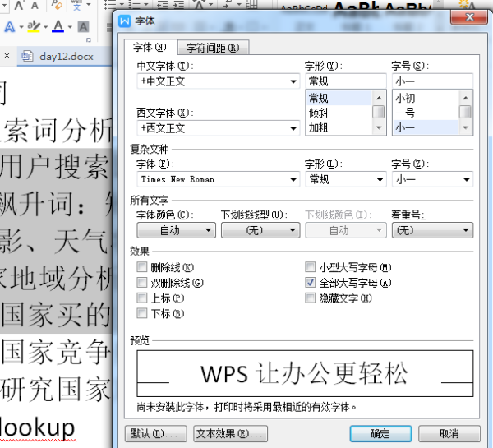Select the 字体(N) tab
Image resolution: width=493 pixels, height=448 pixels.
(x=150, y=47)
